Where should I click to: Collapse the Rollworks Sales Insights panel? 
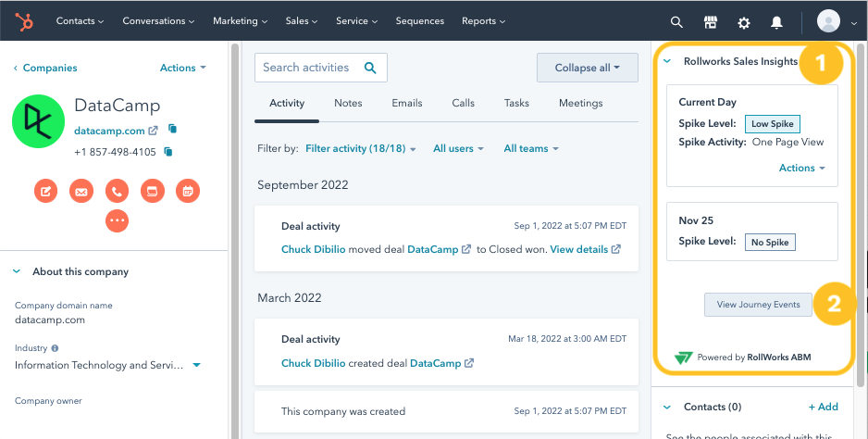(667, 62)
